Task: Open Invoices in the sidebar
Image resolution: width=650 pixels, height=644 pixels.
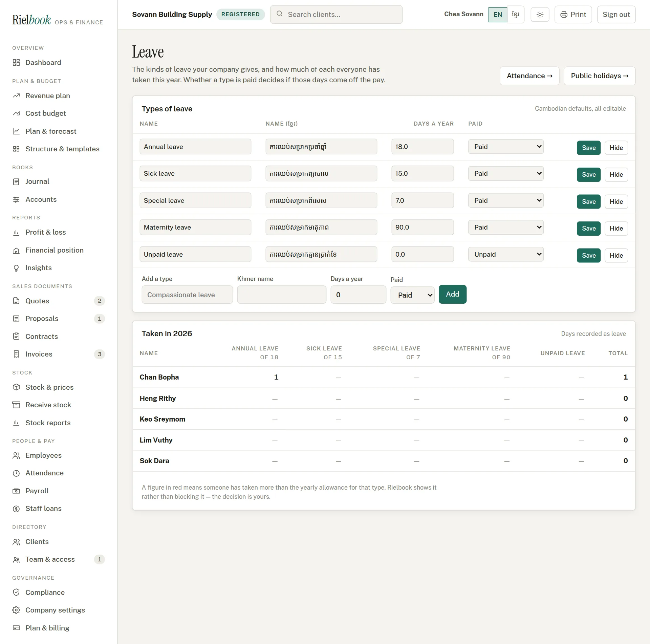Action: [59, 354]
